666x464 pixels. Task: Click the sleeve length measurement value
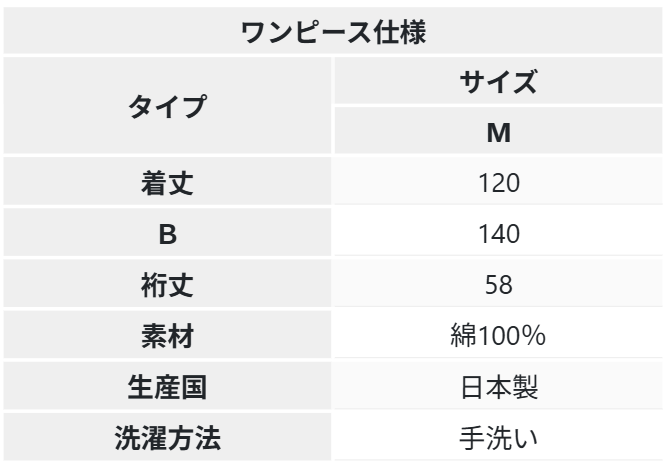498,285
